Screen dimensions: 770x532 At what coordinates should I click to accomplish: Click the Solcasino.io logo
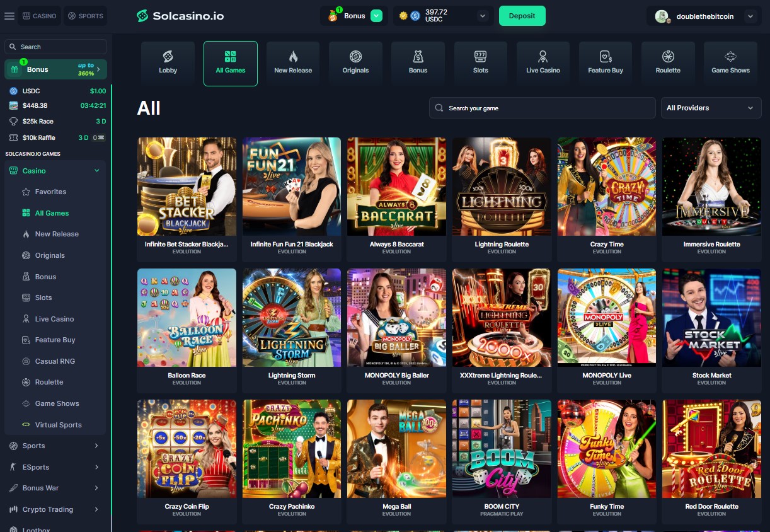180,16
